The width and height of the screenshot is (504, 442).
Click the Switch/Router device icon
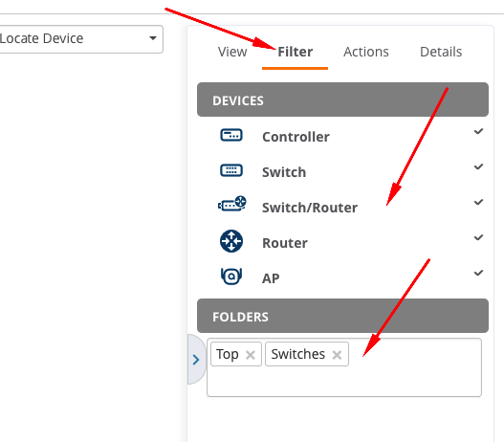[x=232, y=204]
